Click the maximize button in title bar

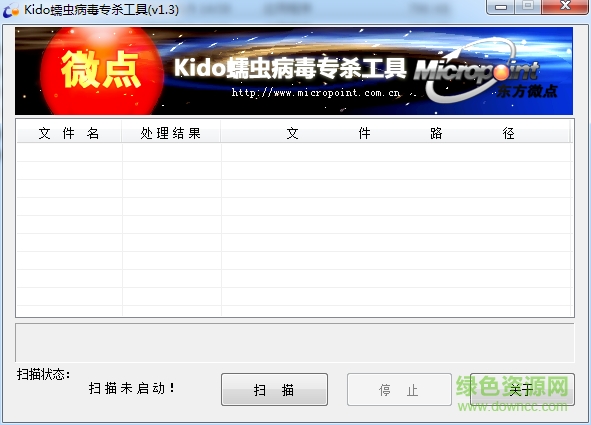point(528,7)
